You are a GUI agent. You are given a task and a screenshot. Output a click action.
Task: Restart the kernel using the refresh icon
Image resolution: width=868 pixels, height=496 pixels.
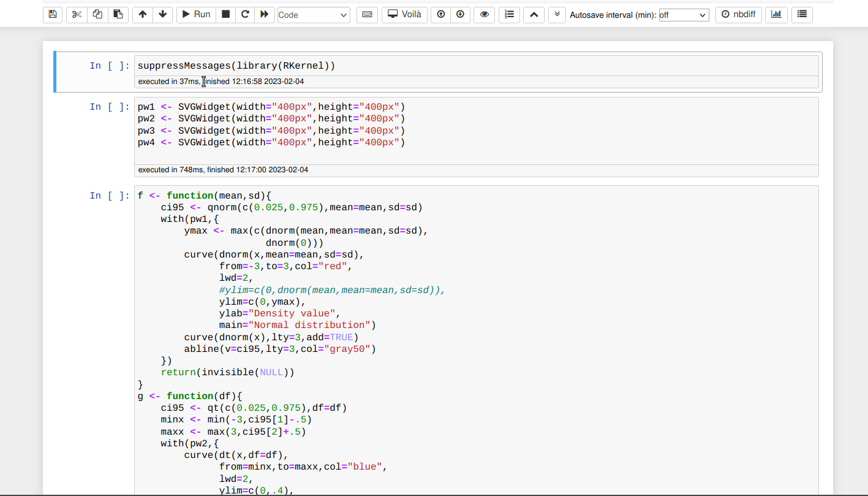[245, 14]
